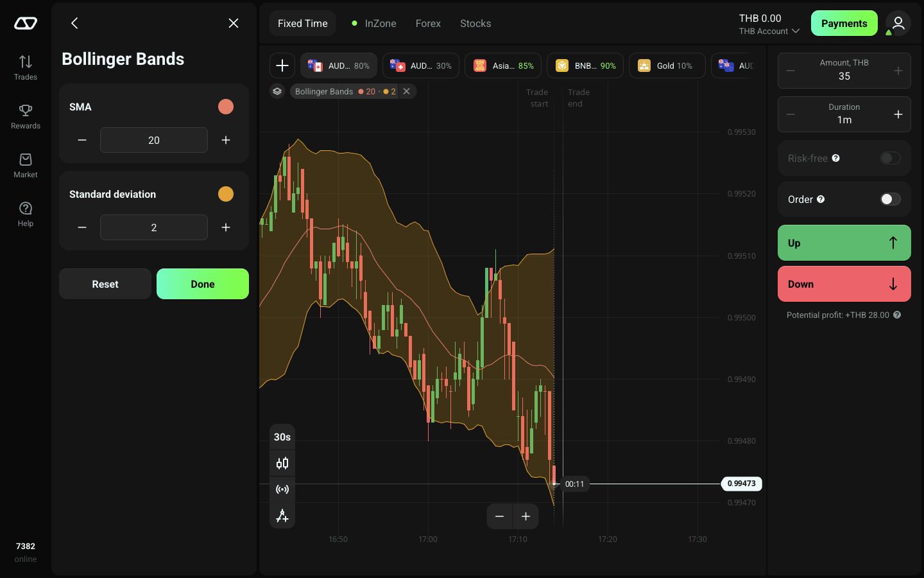Switch to the Forex tab

tap(428, 23)
